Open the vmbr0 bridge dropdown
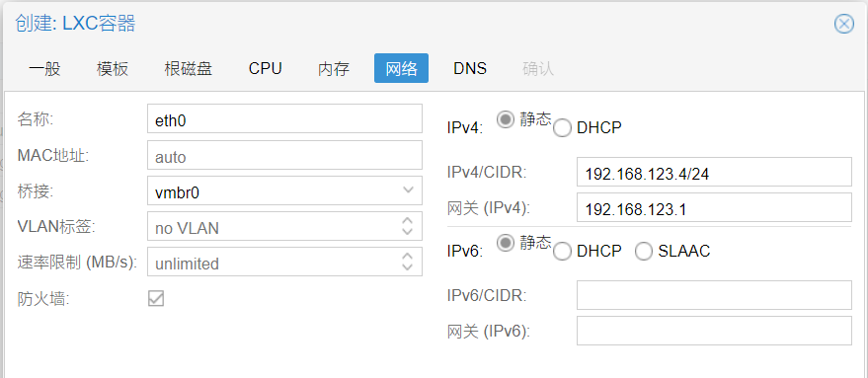Image resolution: width=868 pixels, height=378 pixels. click(x=408, y=190)
